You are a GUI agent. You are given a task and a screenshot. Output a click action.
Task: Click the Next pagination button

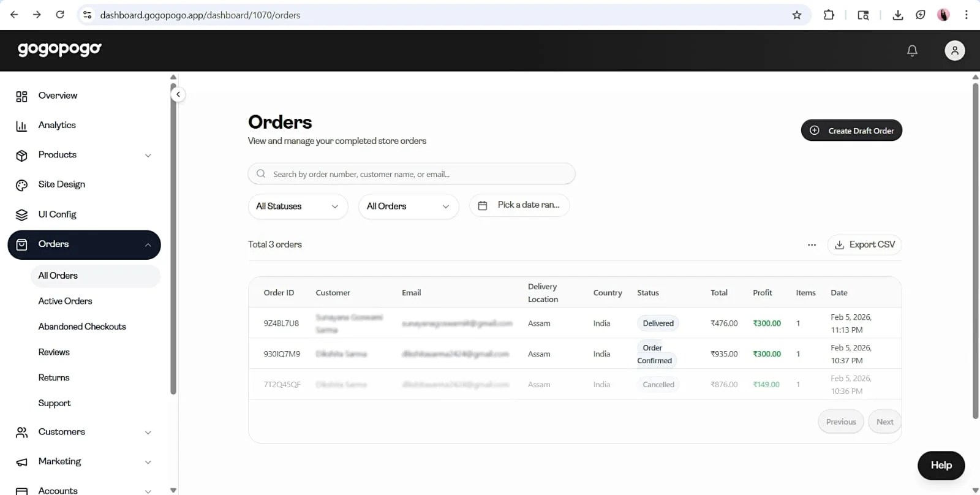(x=884, y=421)
